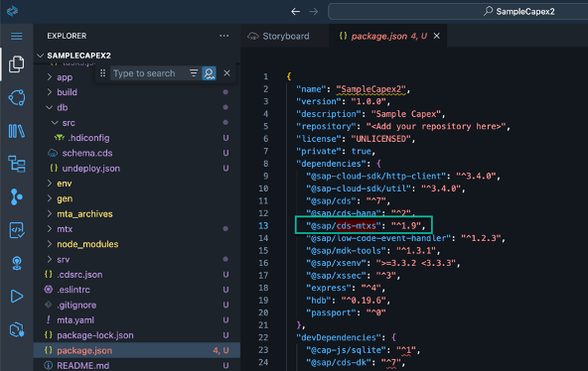Open the .gitignore file
588x371 pixels.
(76, 306)
